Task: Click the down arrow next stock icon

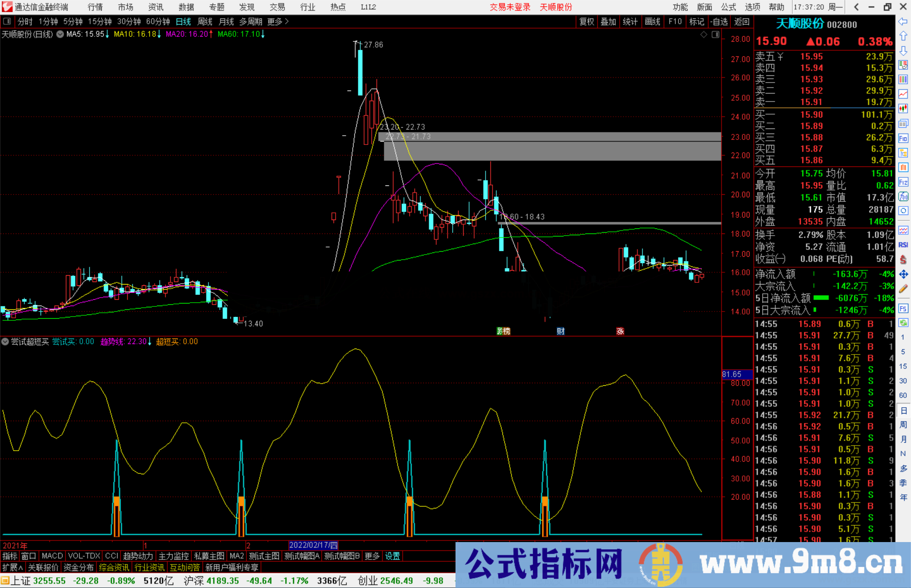Action: 903,51
